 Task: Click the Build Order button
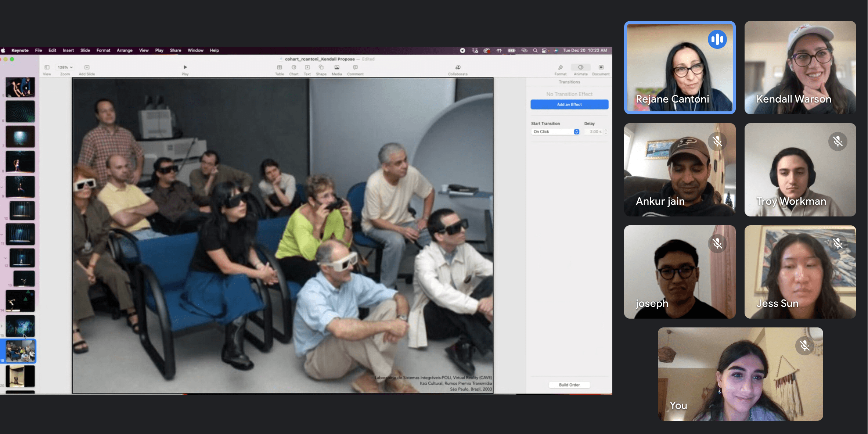pyautogui.click(x=569, y=385)
